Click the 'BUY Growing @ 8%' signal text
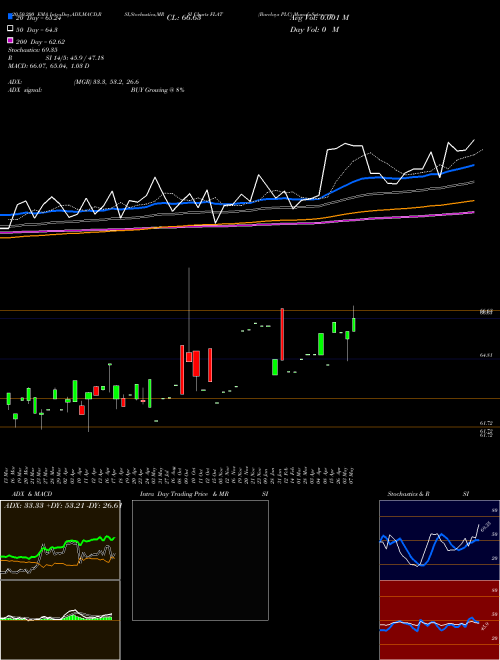This screenshot has width=500, height=660. 157,90
